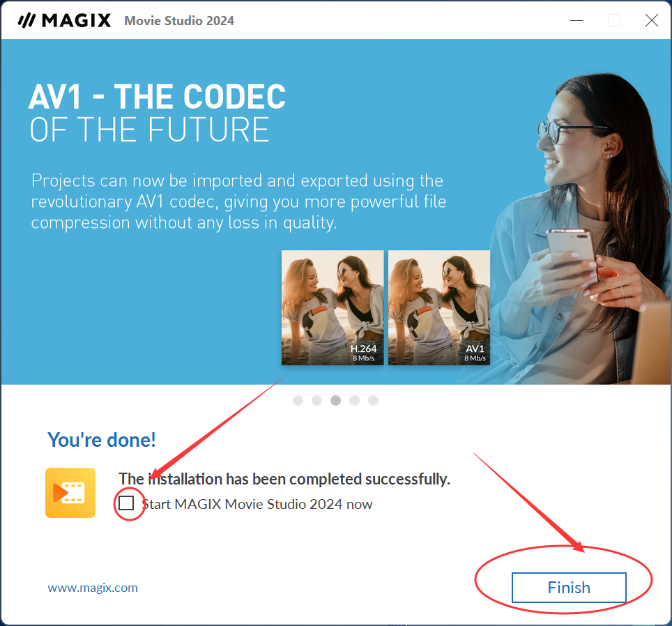This screenshot has width=672, height=626.
Task: Click the yellow Movie Studio app icon
Action: (70, 493)
